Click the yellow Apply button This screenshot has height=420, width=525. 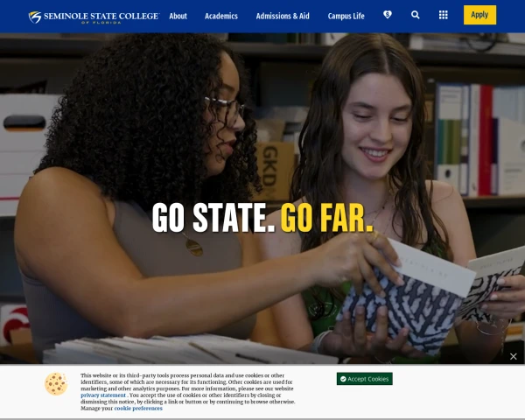click(x=479, y=15)
